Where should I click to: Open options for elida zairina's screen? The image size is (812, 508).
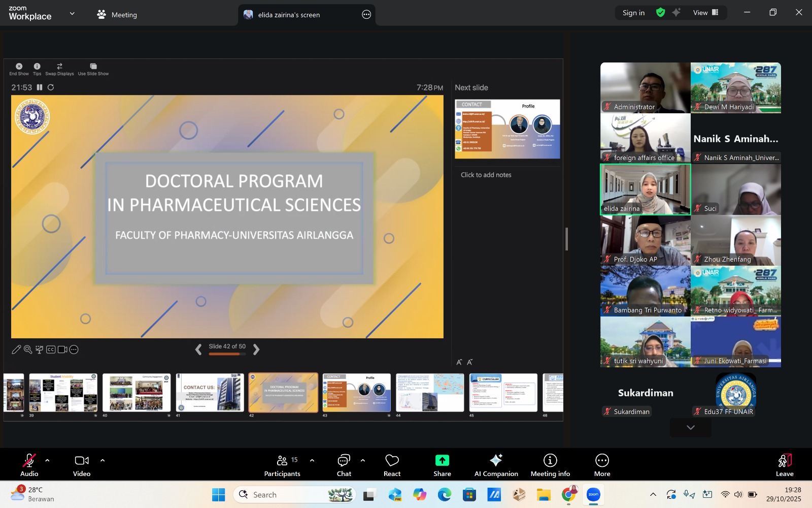[366, 15]
